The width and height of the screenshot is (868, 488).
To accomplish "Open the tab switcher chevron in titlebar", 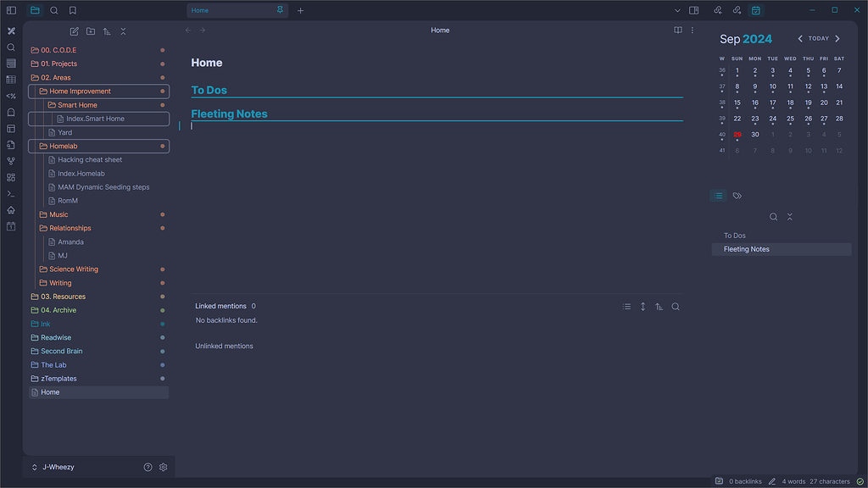I will (676, 9).
